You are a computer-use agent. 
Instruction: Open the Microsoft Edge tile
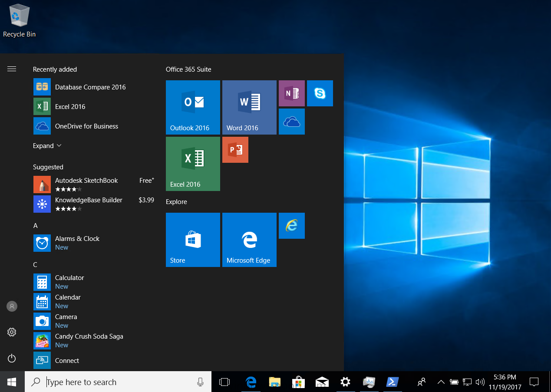(249, 240)
